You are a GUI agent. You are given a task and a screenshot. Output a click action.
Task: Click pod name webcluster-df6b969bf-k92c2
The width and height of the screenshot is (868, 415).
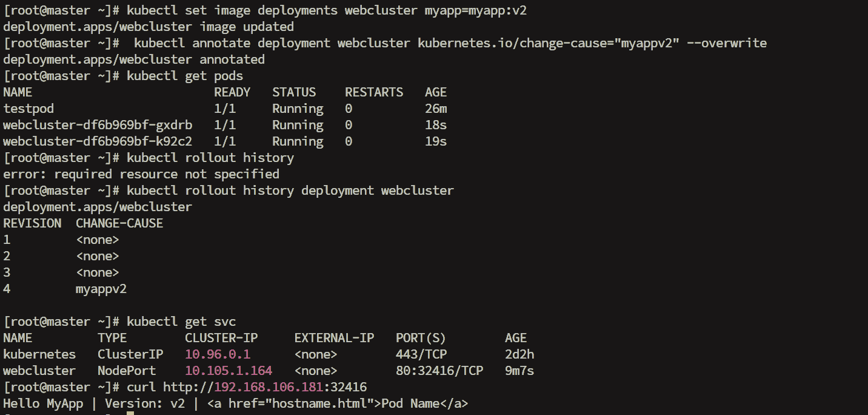click(x=98, y=141)
